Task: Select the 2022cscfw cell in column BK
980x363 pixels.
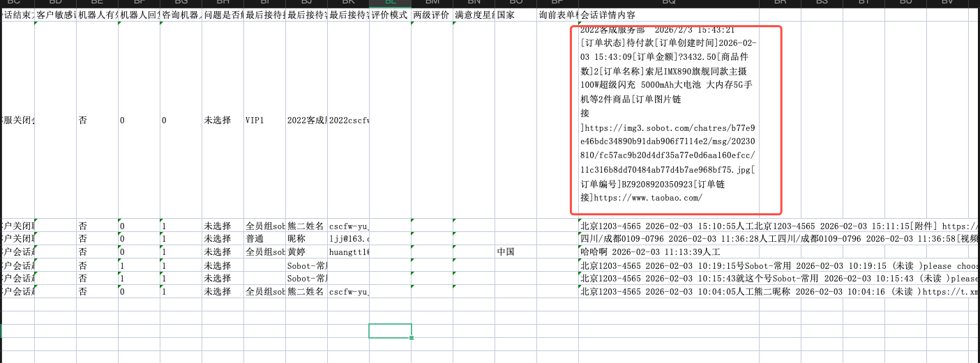Action: pos(348,120)
